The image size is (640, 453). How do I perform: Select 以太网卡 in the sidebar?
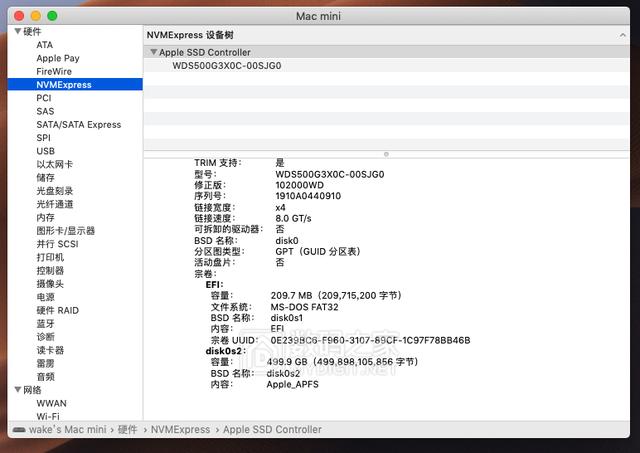pos(55,164)
